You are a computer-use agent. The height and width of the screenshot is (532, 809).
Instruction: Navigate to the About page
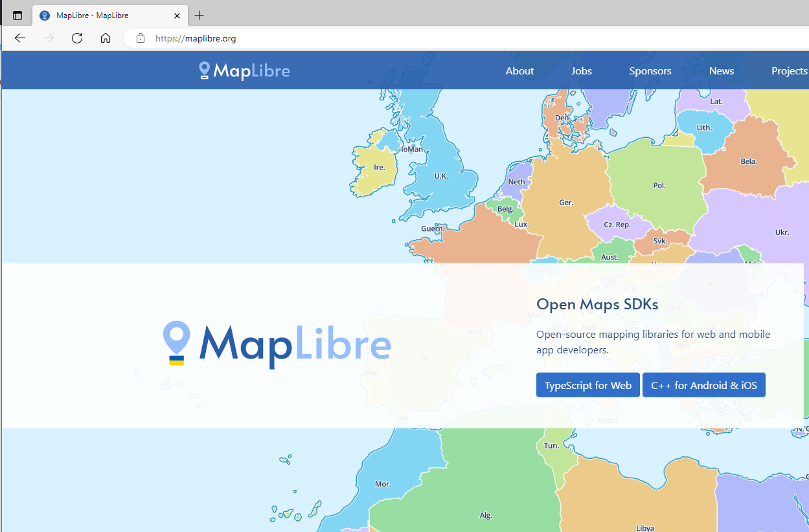[519, 71]
